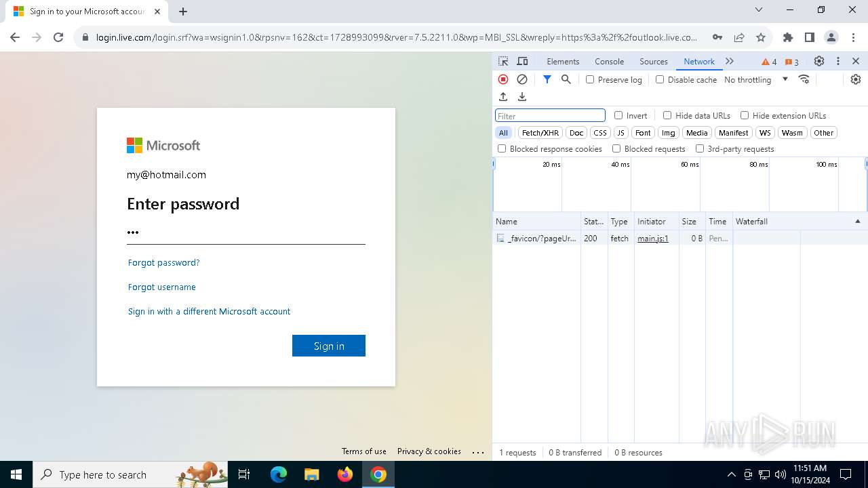
Task: Filter requests by CSS type
Action: [600, 133]
